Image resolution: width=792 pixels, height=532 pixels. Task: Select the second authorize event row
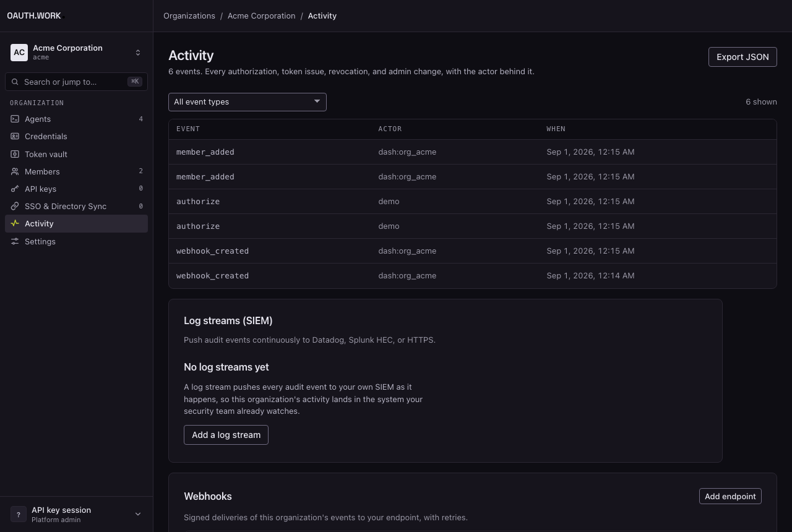[473, 226]
